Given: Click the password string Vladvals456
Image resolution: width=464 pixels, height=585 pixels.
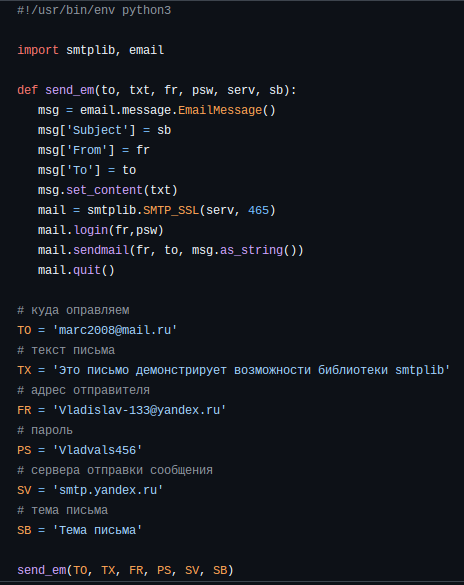Looking at the screenshot, I should 97,450.
